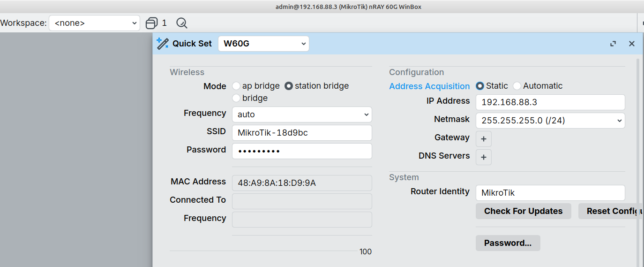Set Address Acquisition to Static

(x=480, y=86)
